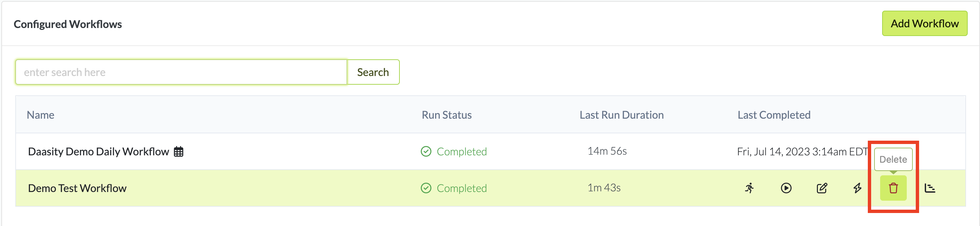The height and width of the screenshot is (226, 980).
Task: Click the green check icon in Daasity workflow row
Action: coord(426,152)
